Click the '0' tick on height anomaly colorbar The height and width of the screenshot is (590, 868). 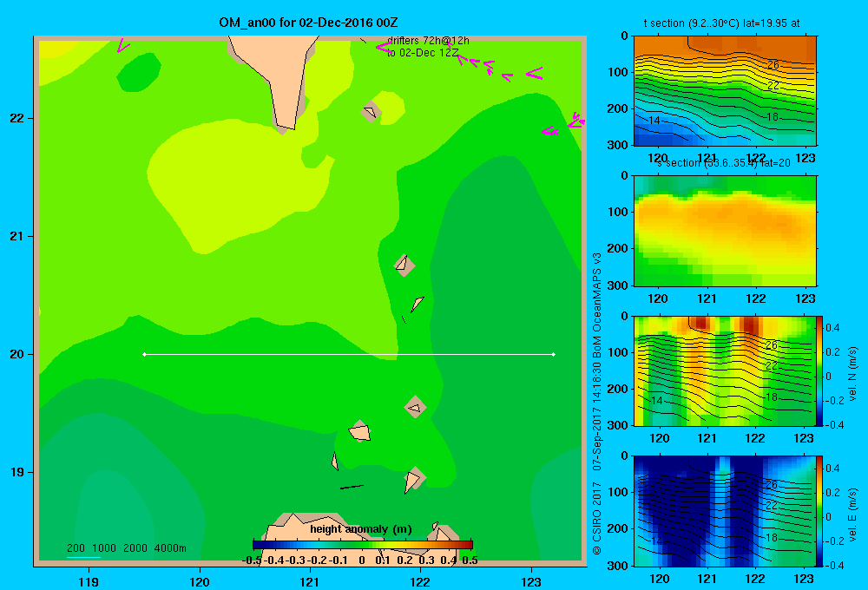(361, 560)
